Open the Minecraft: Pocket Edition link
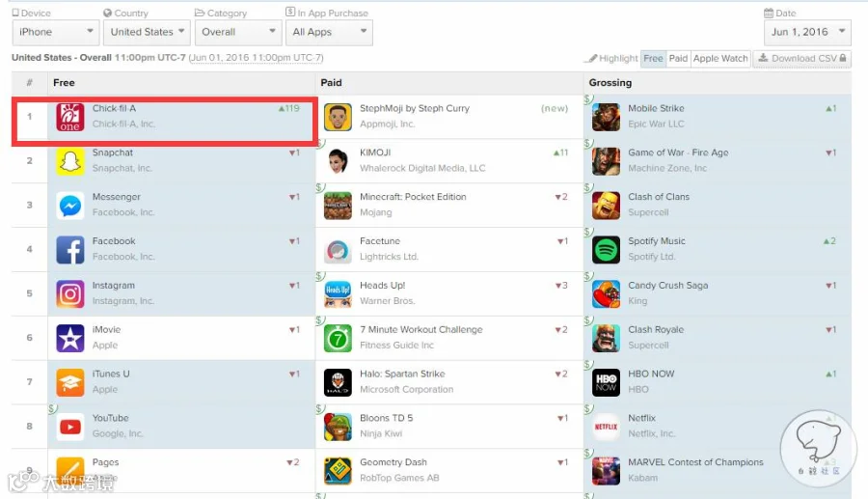The height and width of the screenshot is (499, 868). click(x=413, y=197)
